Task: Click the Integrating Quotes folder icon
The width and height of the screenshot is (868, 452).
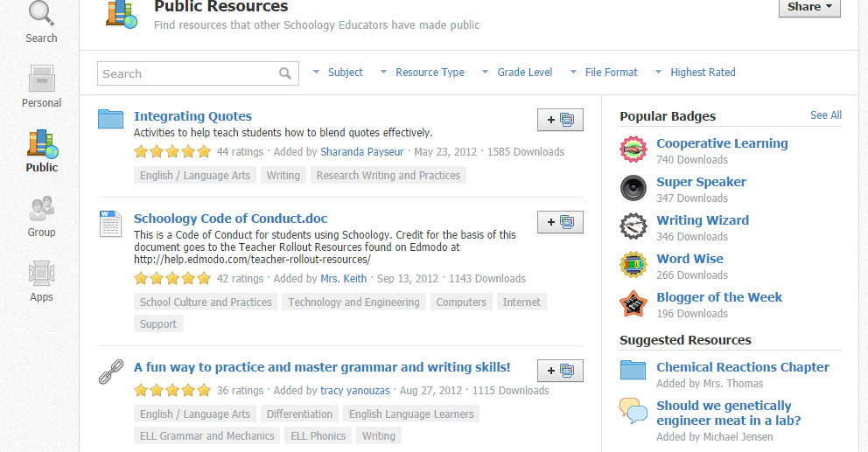Action: (x=111, y=118)
